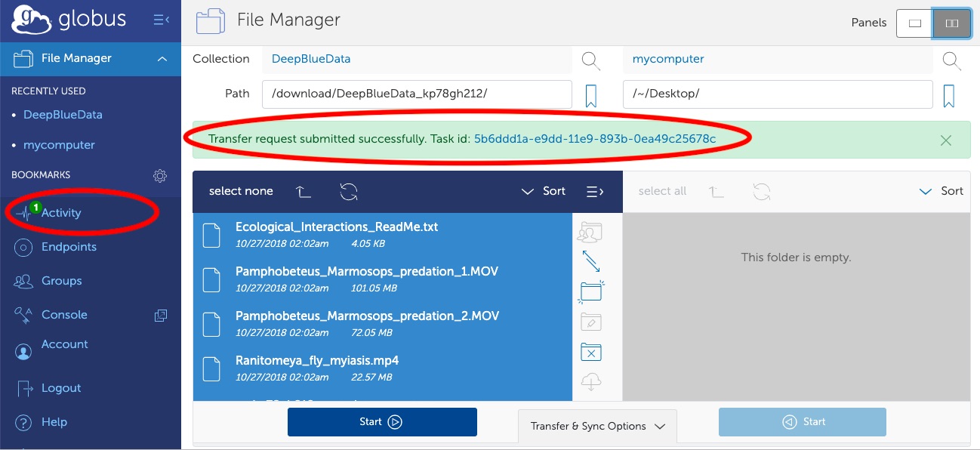Create a new folder with folder icon
The image size is (980, 450).
point(592,291)
